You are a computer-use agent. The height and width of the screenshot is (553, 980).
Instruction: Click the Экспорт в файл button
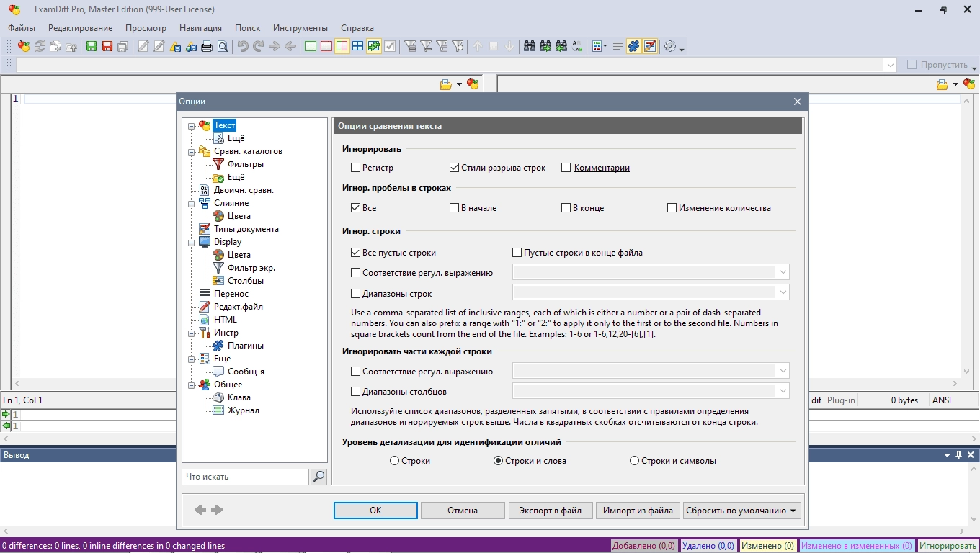point(551,511)
